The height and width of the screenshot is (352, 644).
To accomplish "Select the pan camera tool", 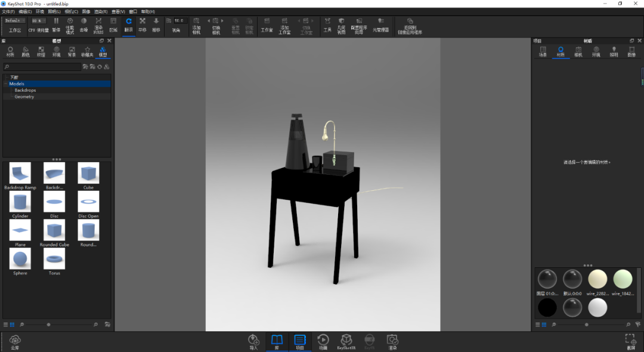I will point(143,25).
